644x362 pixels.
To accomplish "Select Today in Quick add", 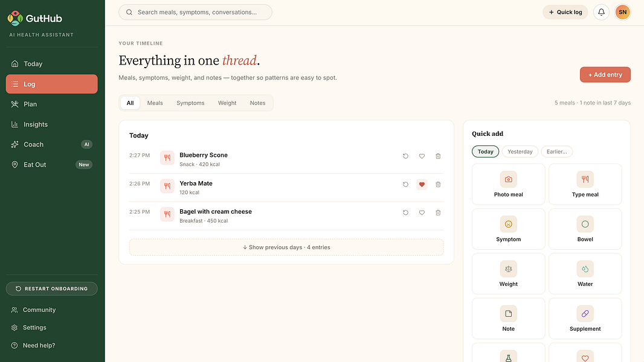I will (486, 151).
